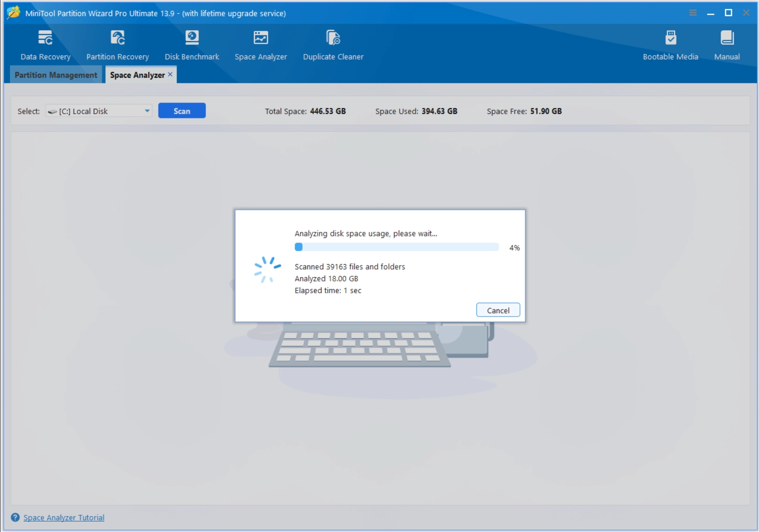Close the Space Analyzer tab
This screenshot has width=759, height=532.
(170, 74)
